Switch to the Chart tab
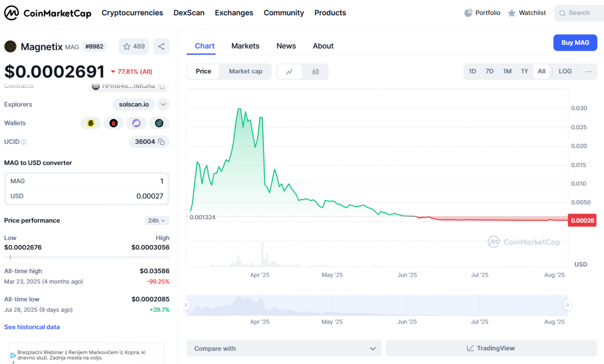This screenshot has width=604, height=364. (204, 46)
